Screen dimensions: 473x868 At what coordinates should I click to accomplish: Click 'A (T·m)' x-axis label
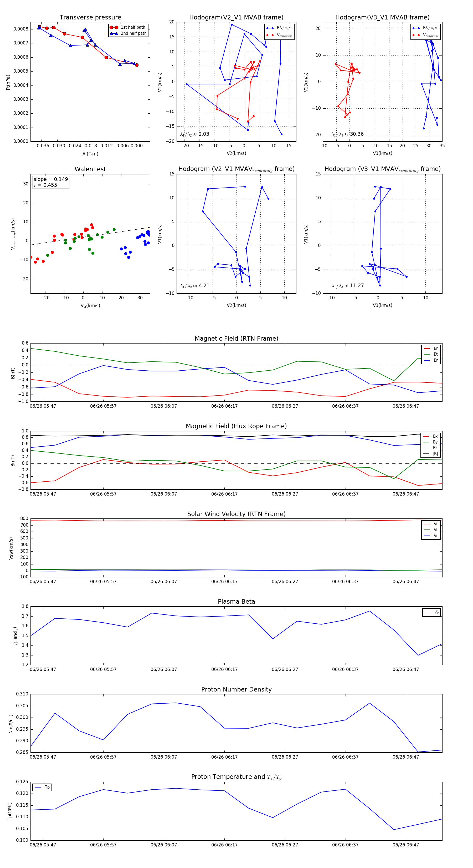point(90,154)
